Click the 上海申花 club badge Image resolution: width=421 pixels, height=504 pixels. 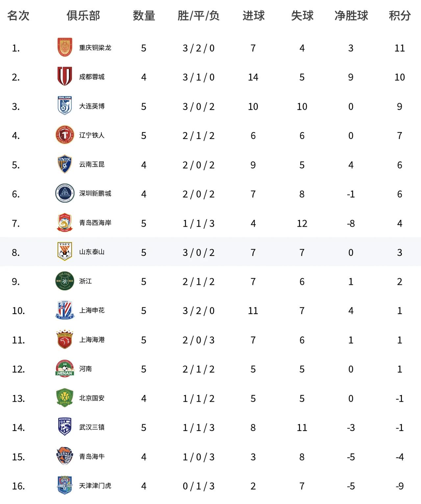pyautogui.click(x=65, y=310)
